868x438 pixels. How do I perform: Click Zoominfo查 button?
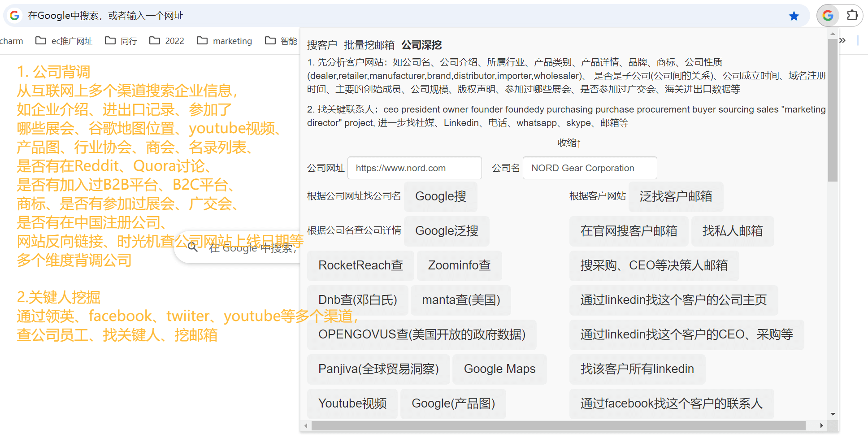(x=459, y=265)
